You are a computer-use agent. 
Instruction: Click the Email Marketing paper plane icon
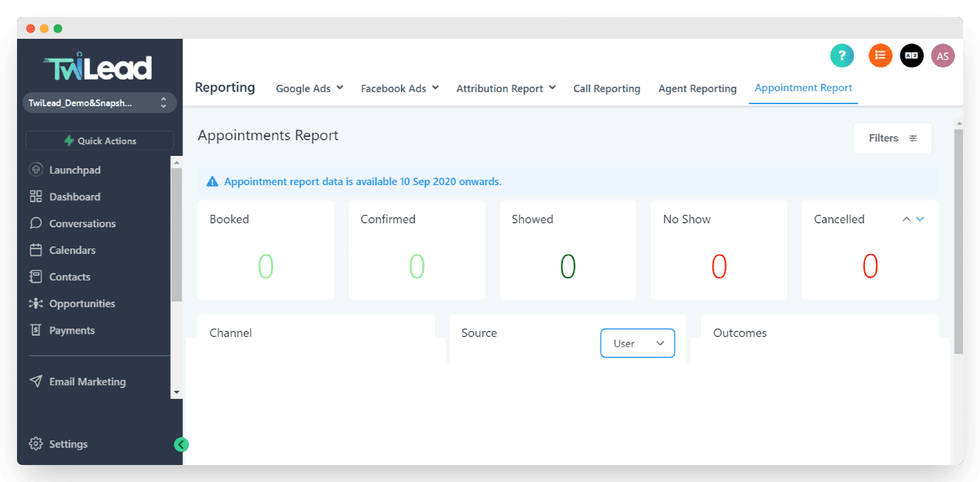pyautogui.click(x=36, y=381)
